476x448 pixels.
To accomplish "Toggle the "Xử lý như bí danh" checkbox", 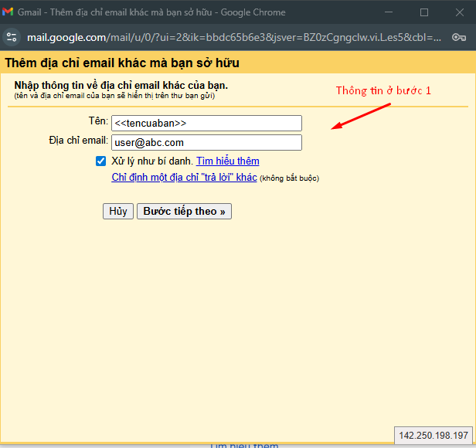I will click(100, 161).
